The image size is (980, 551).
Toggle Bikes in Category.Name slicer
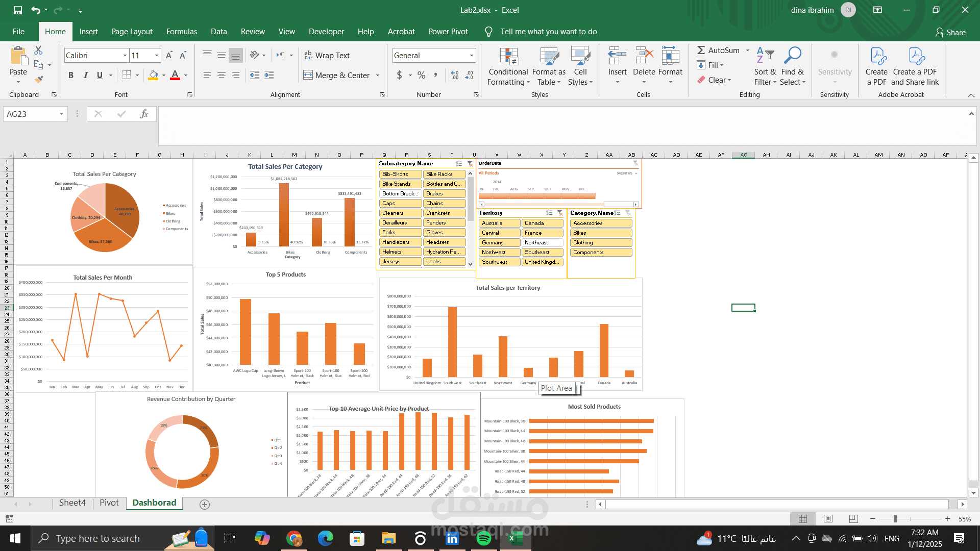[601, 233]
